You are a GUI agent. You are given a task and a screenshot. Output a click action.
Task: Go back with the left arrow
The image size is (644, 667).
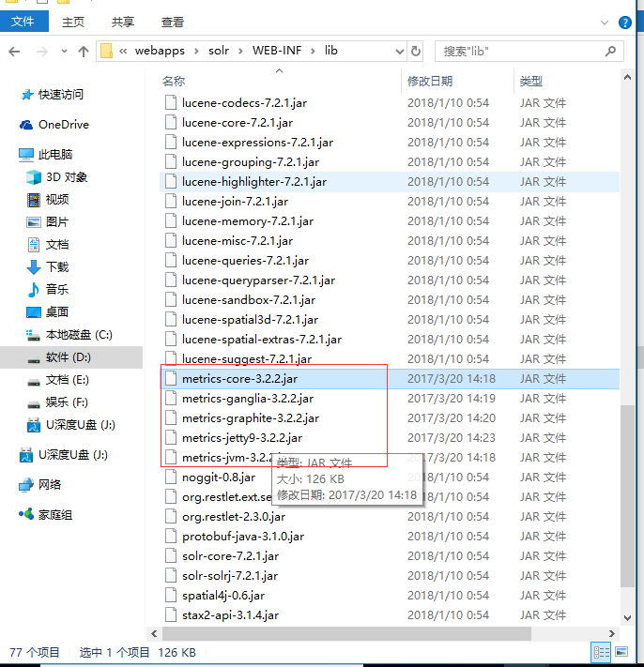click(14, 52)
